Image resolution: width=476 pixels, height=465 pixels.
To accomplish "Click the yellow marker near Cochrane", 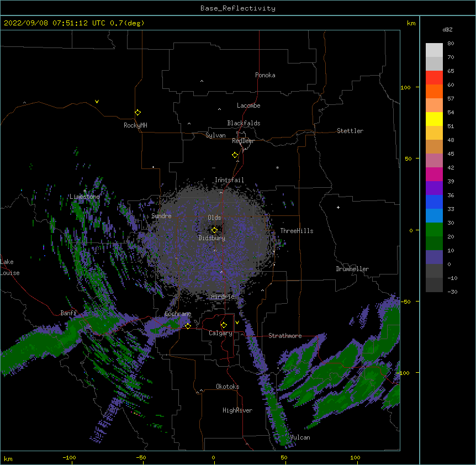I will tap(188, 326).
